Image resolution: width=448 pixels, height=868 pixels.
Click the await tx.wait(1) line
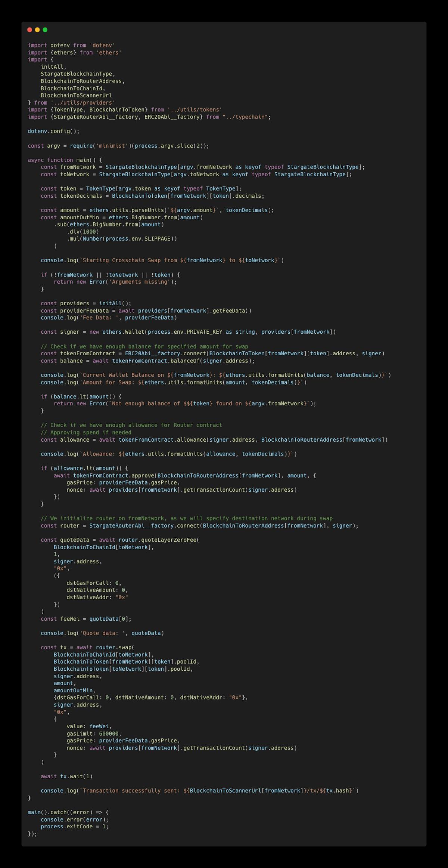click(66, 776)
